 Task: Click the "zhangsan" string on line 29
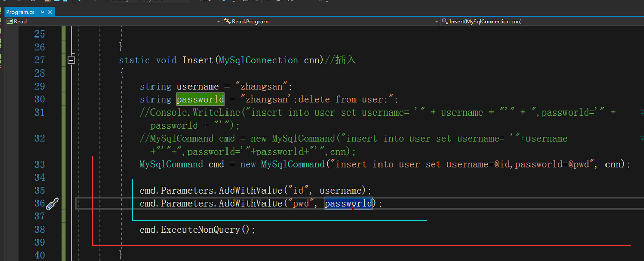pyautogui.click(x=261, y=86)
